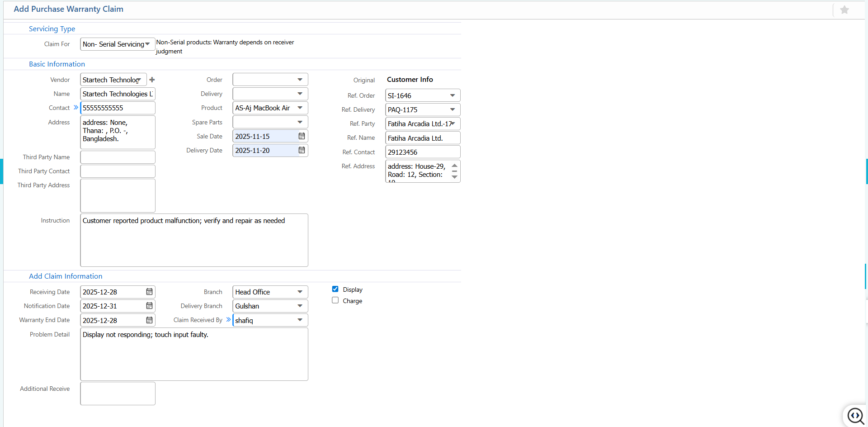
Task: Open the Receiving Date calendar picker
Action: [149, 292]
